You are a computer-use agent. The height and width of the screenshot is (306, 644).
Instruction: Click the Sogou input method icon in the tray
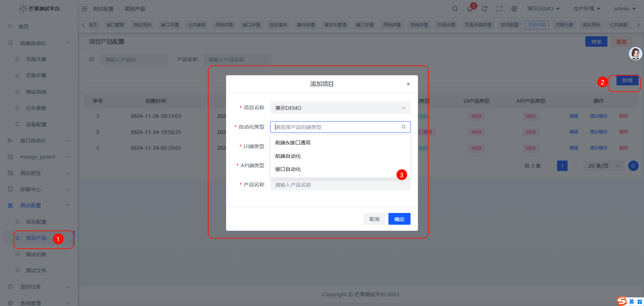click(622, 301)
